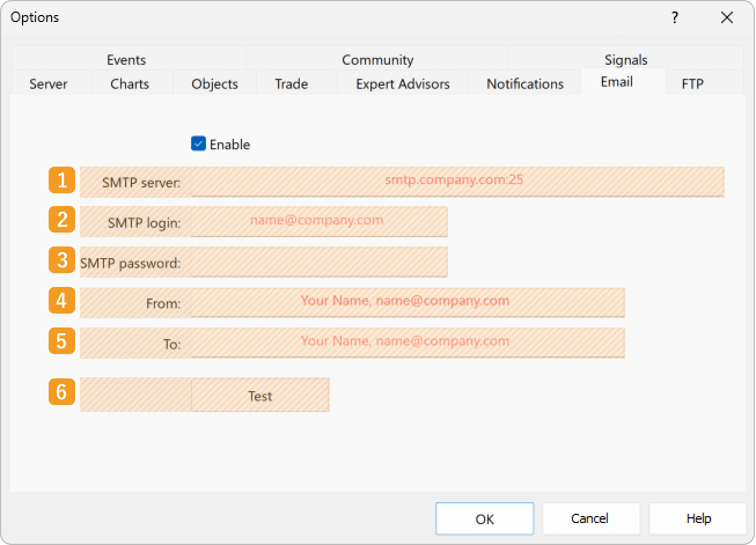
Task: Uncheck the Enable email checkbox
Action: point(199,144)
